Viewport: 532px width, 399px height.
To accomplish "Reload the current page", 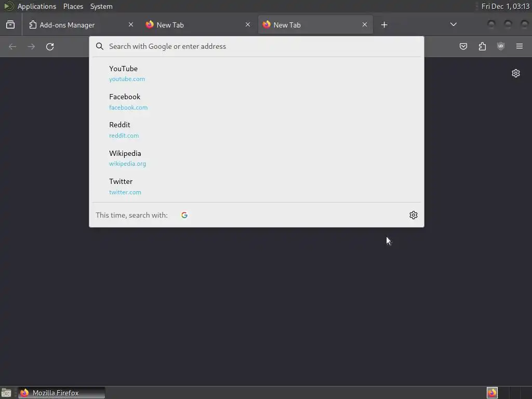I will click(50, 46).
